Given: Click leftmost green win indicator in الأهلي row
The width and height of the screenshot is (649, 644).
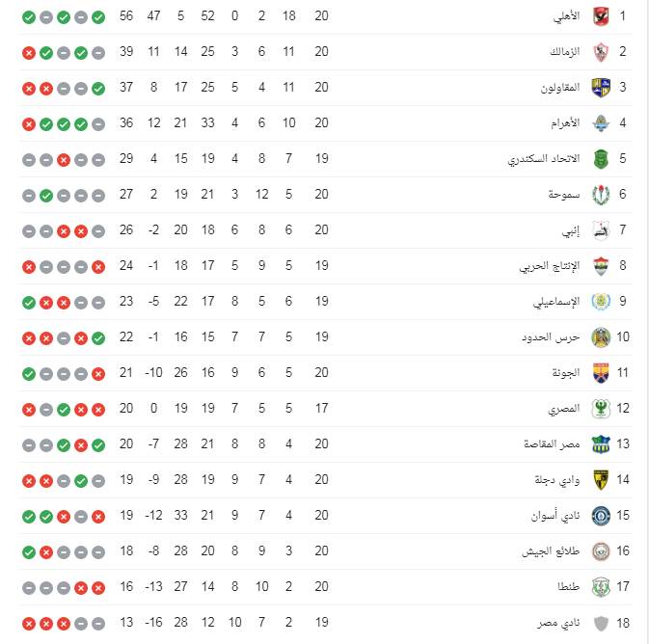Looking at the screenshot, I should point(29,17).
